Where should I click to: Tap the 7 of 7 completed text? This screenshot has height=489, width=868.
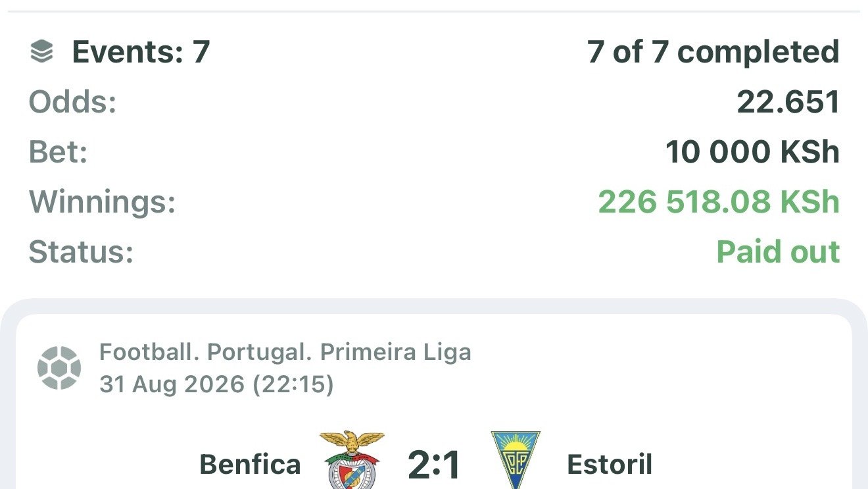[x=713, y=52]
